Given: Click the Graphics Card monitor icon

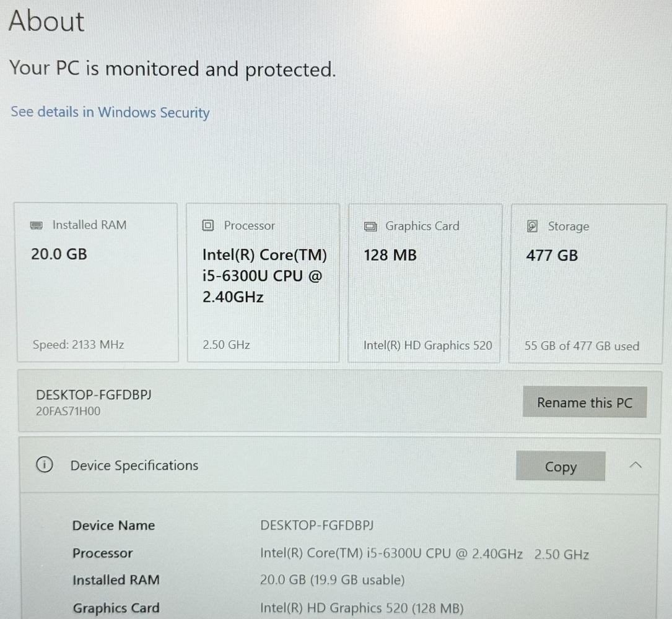Looking at the screenshot, I should coord(370,227).
